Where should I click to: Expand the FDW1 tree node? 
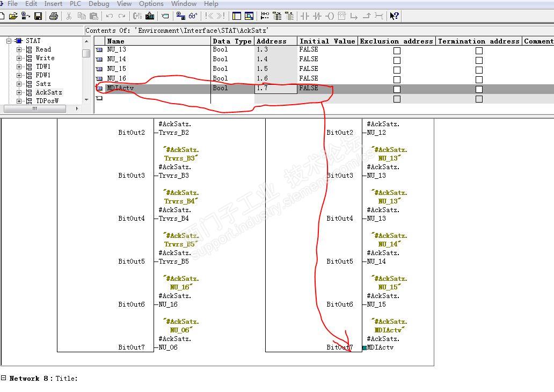point(19,75)
